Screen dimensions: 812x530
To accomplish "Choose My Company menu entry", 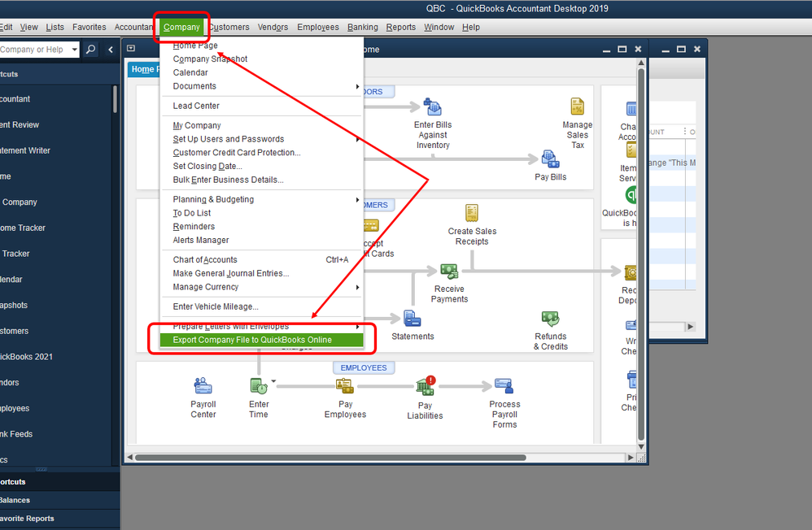I will [x=261, y=125].
